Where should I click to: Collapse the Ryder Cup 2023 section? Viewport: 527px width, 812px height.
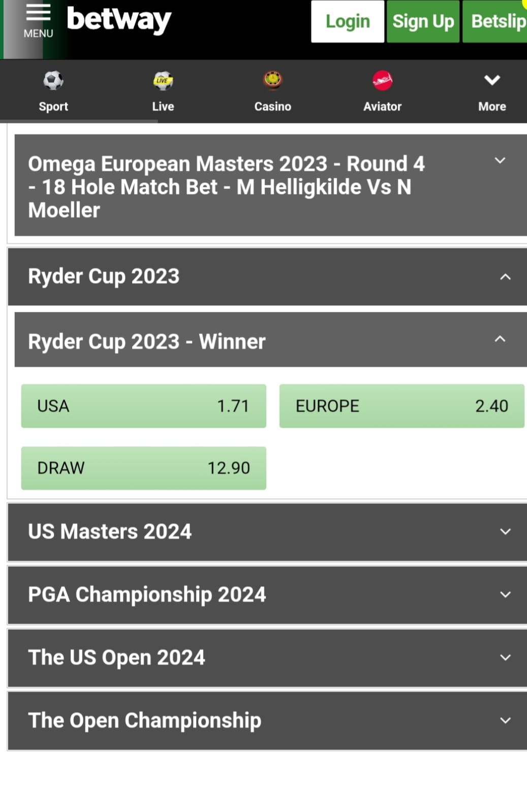click(267, 277)
